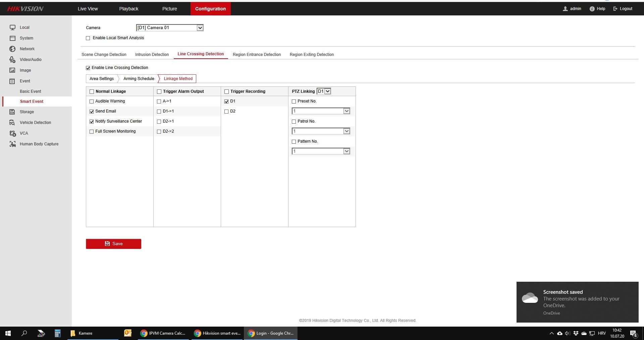
Task: Click the VCA sidebar icon
Action: (x=12, y=133)
